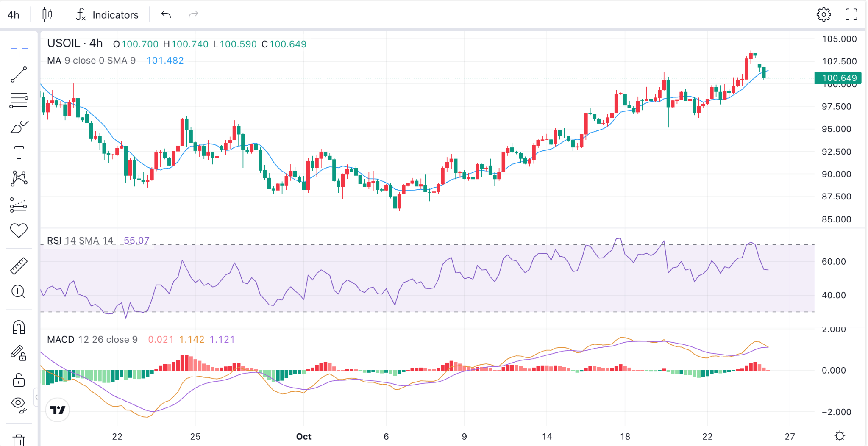Undo the last chart action
Image resolution: width=868 pixels, height=446 pixels.
(166, 15)
